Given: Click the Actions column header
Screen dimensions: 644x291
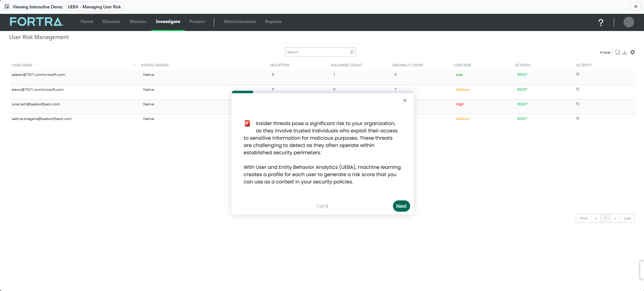Looking at the screenshot, I should tap(522, 65).
